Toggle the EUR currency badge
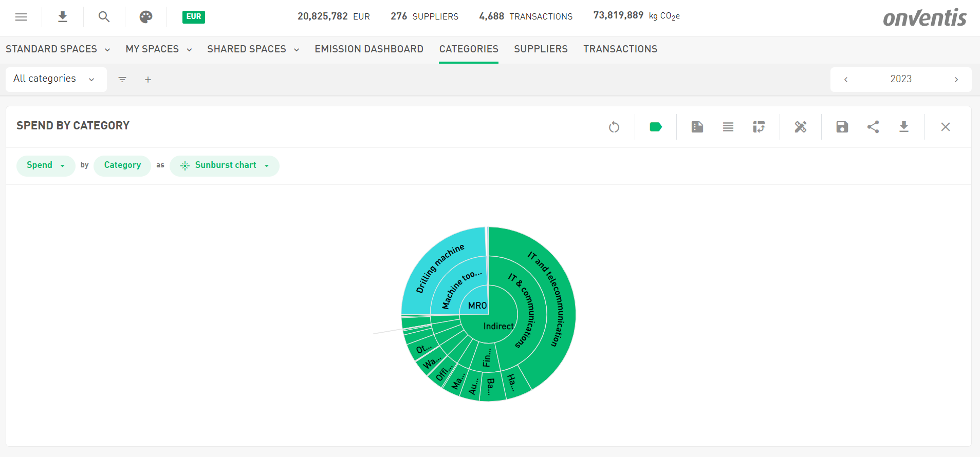 pyautogui.click(x=194, y=17)
